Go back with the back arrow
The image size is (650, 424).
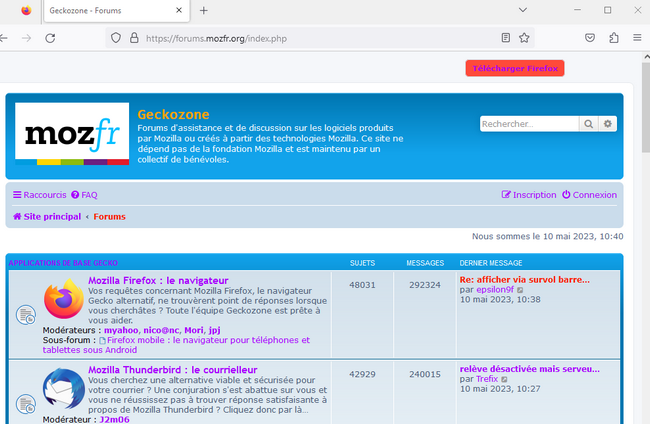point(4,38)
